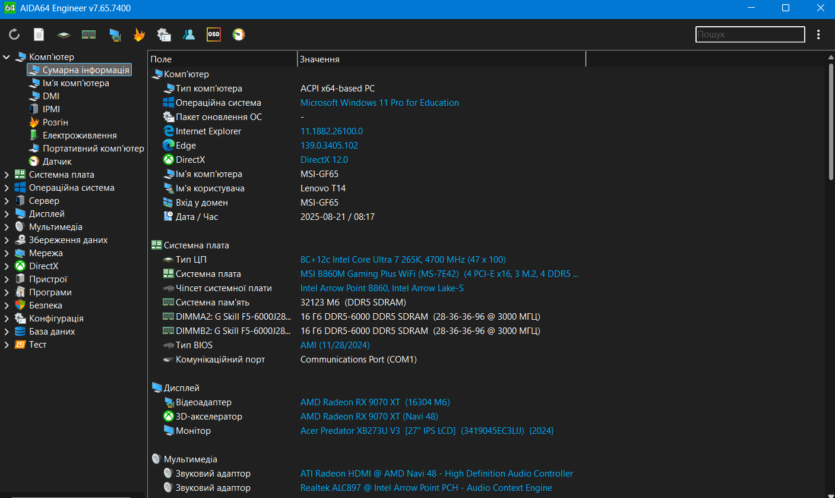Click the monitor diagnostics toolbar icon

114,35
